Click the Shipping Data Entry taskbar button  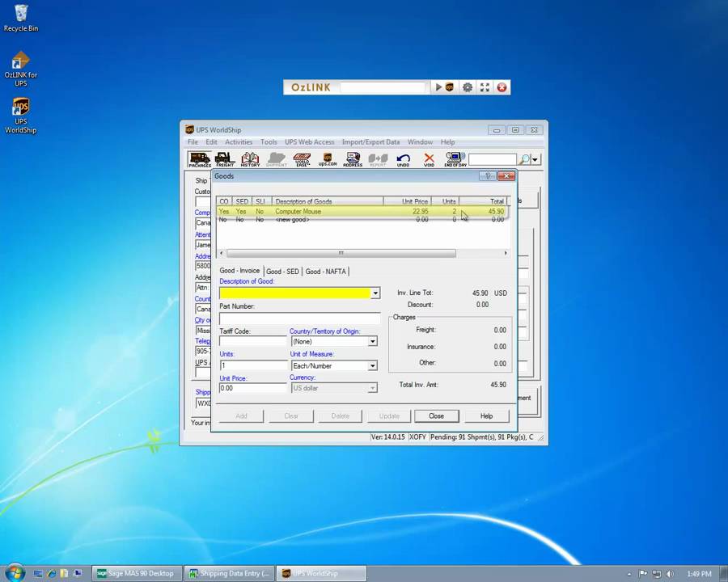(229, 574)
